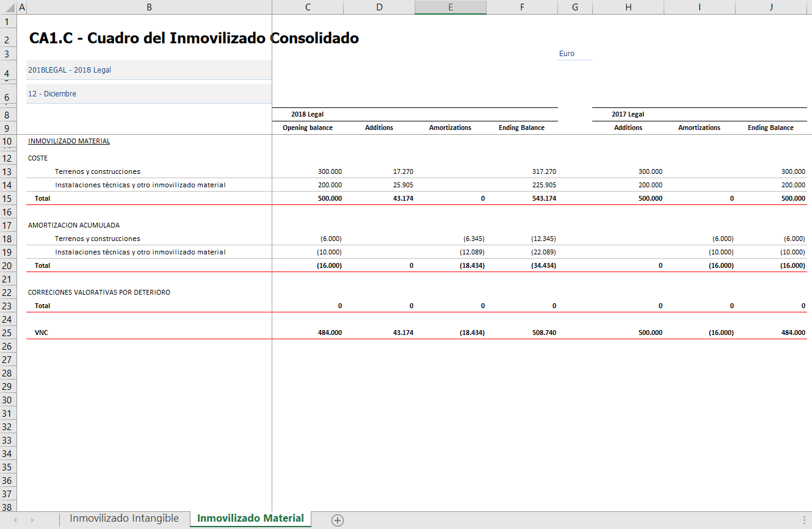812x529 pixels.
Task: Click the Select All corner triangle
Action: pyautogui.click(x=9, y=7)
